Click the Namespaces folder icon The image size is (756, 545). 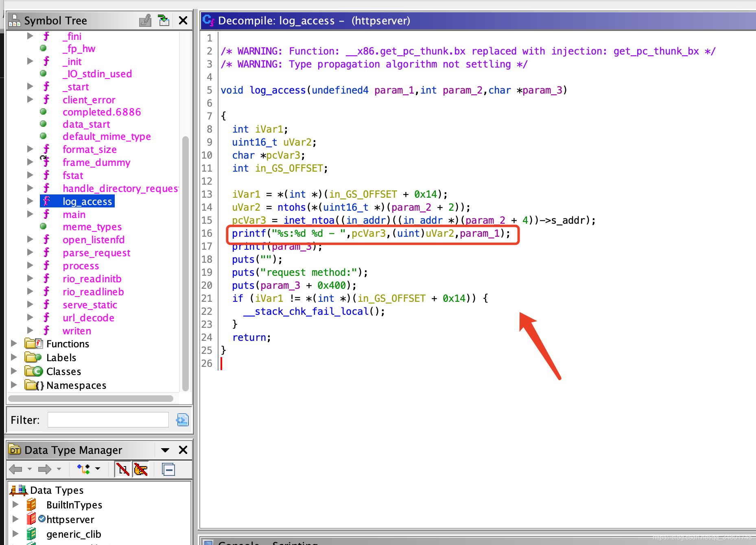click(34, 385)
